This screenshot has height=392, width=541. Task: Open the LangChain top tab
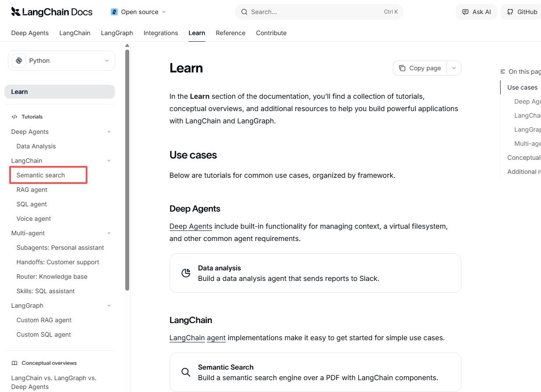75,33
